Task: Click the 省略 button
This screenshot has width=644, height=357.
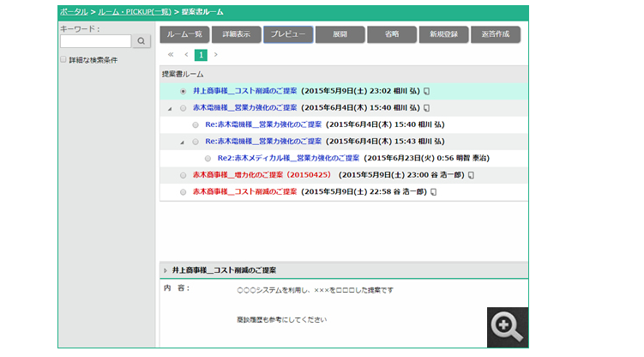Action: tap(392, 34)
